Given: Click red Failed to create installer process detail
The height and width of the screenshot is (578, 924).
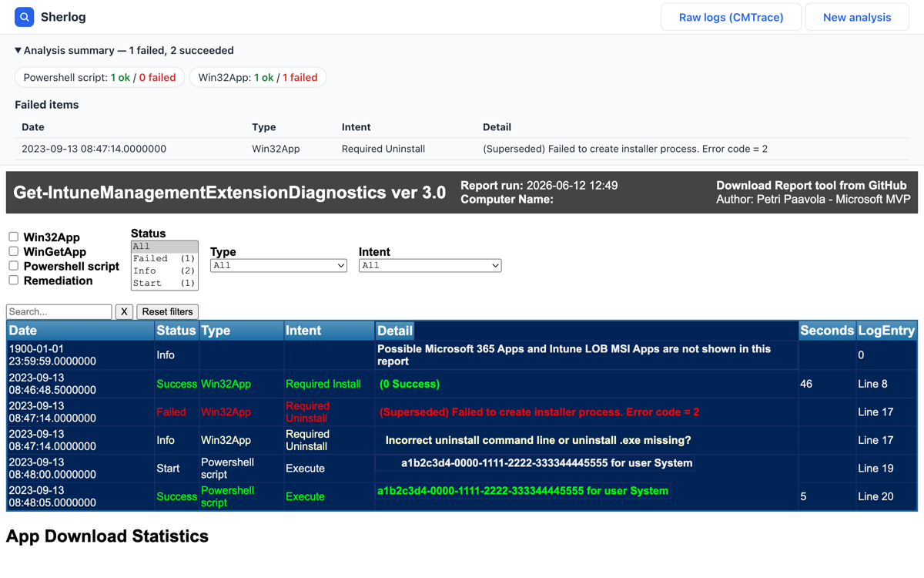Looking at the screenshot, I should [x=539, y=412].
